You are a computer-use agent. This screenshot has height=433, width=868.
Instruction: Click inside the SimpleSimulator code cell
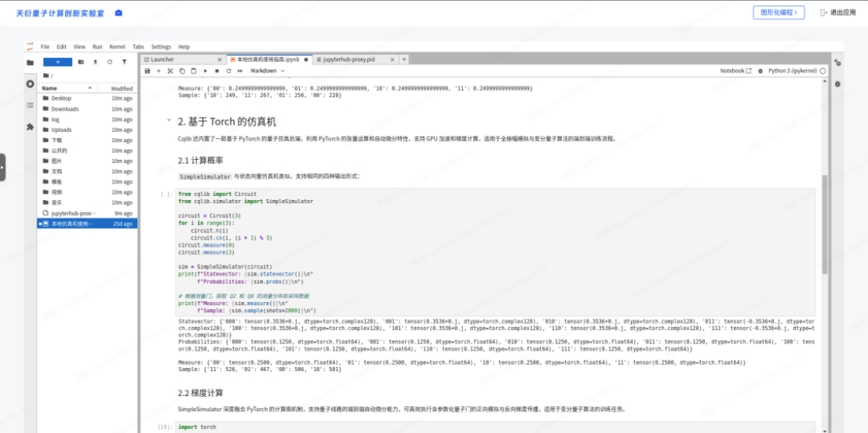pos(495,252)
